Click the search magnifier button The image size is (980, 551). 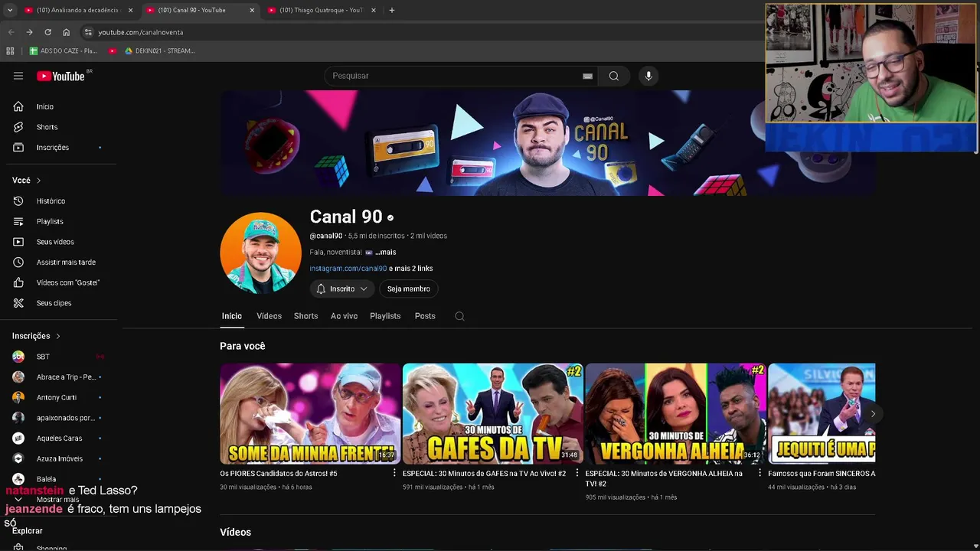click(x=613, y=76)
